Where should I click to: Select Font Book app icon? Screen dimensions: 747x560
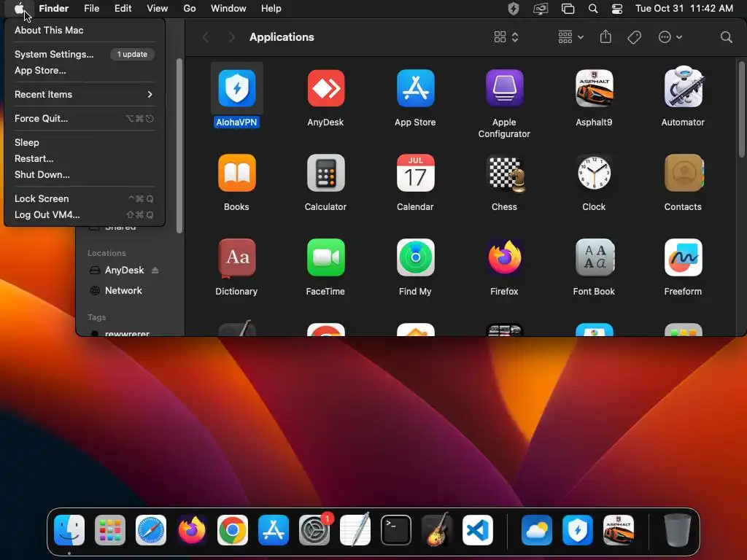click(x=594, y=257)
